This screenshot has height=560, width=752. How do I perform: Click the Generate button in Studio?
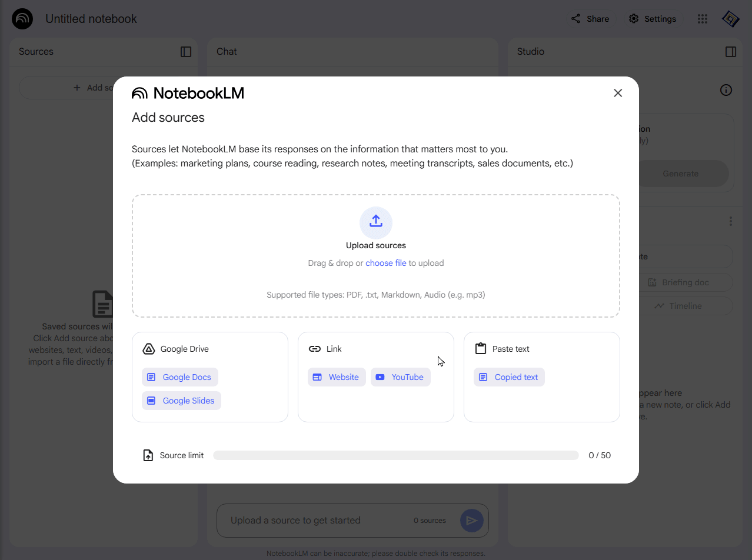pyautogui.click(x=681, y=174)
